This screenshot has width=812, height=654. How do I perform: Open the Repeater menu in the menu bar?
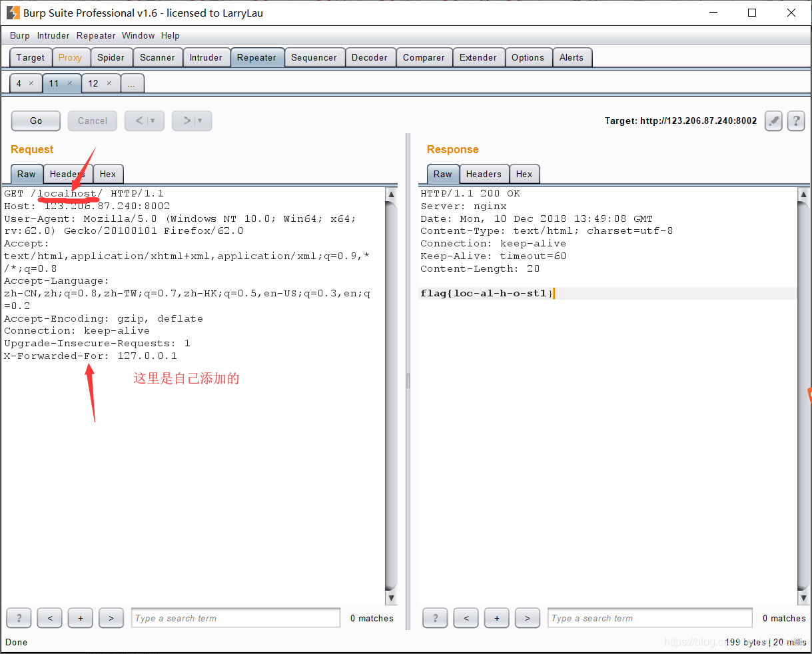pyautogui.click(x=96, y=36)
